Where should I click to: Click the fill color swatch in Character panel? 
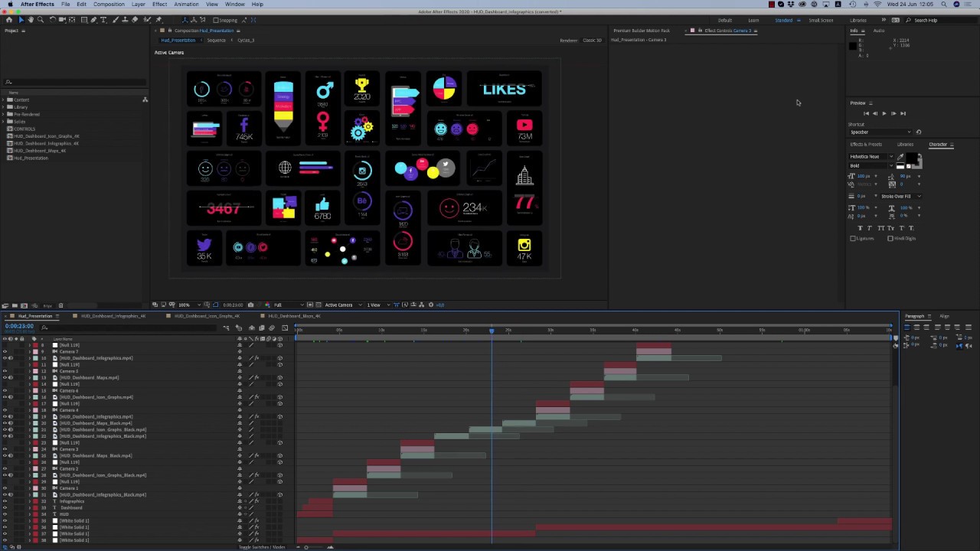(911, 158)
